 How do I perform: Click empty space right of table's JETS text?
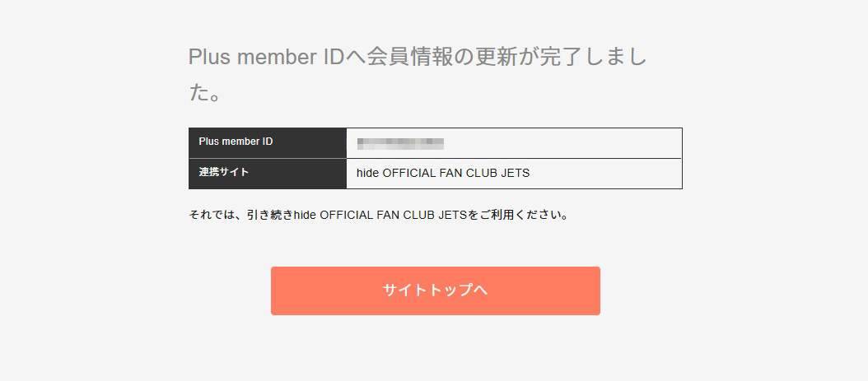[605, 174]
